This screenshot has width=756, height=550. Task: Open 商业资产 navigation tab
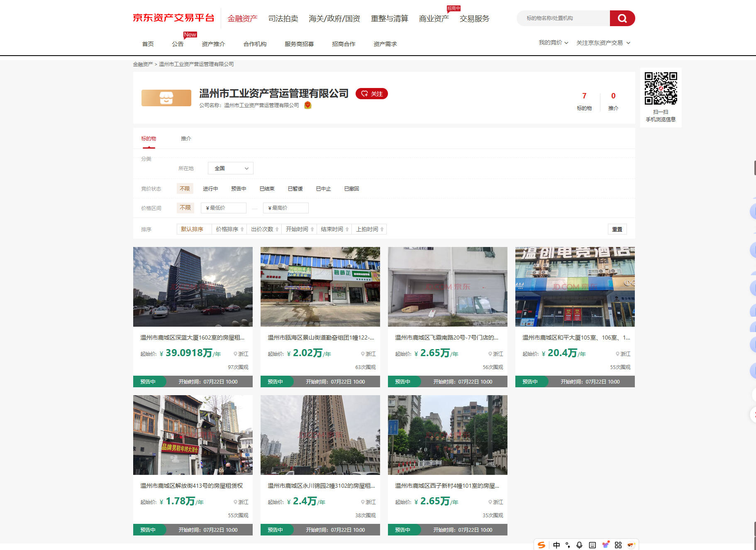tap(434, 18)
